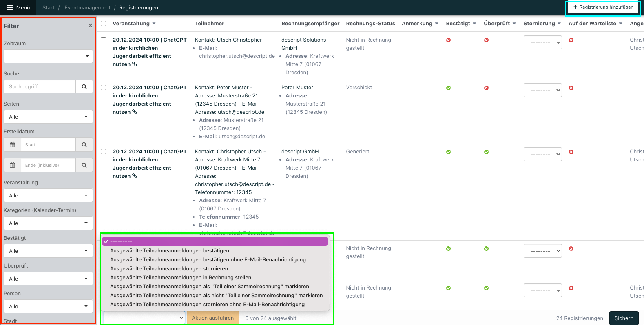Image resolution: width=644 pixels, height=325 pixels.
Task: Click red Überprüft icon in Verschickt row
Action: [x=486, y=88]
